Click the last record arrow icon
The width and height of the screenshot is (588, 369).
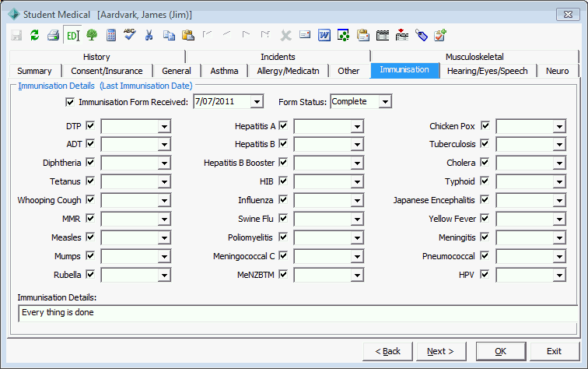pyautogui.click(x=265, y=34)
